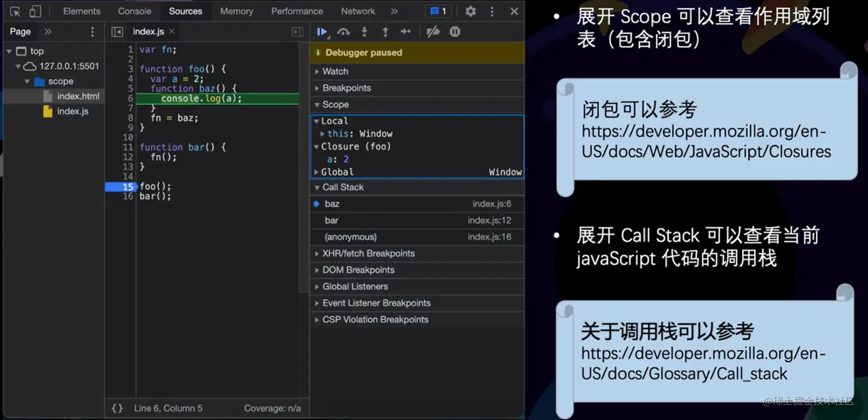The image size is (868, 420).
Task: Click the issues counter badge
Action: click(438, 10)
